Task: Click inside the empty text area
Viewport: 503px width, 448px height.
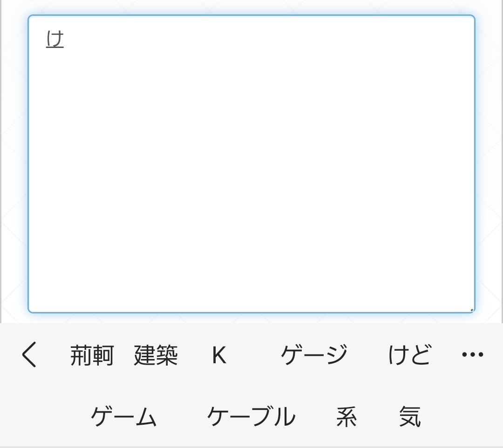Action: [251, 177]
